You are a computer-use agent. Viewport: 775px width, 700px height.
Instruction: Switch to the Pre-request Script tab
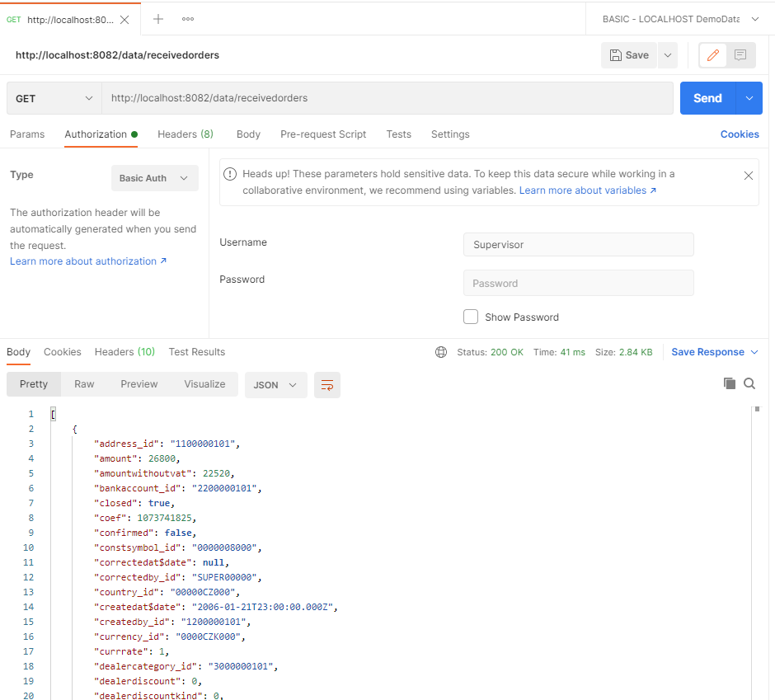coord(323,134)
